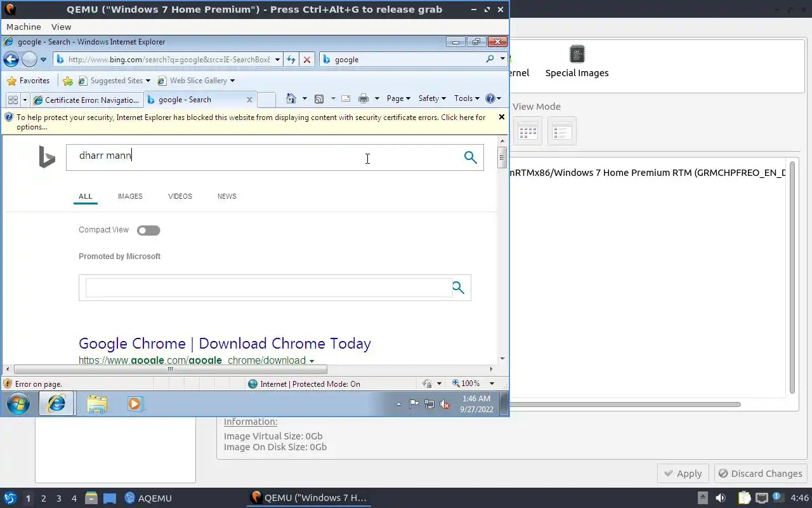Click the security information bar message
Screen dimensions: 812x508
pyautogui.click(x=251, y=122)
